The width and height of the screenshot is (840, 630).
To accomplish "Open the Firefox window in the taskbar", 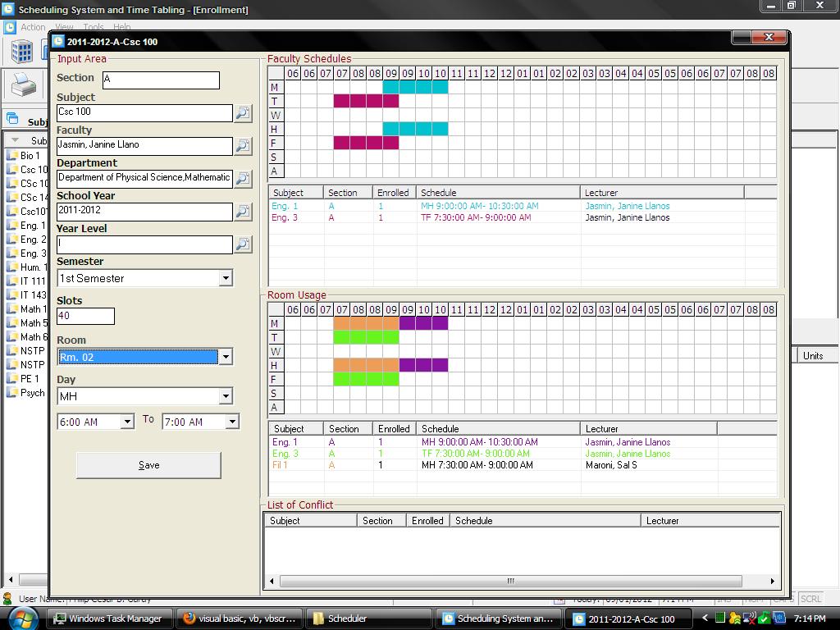I will click(240, 619).
